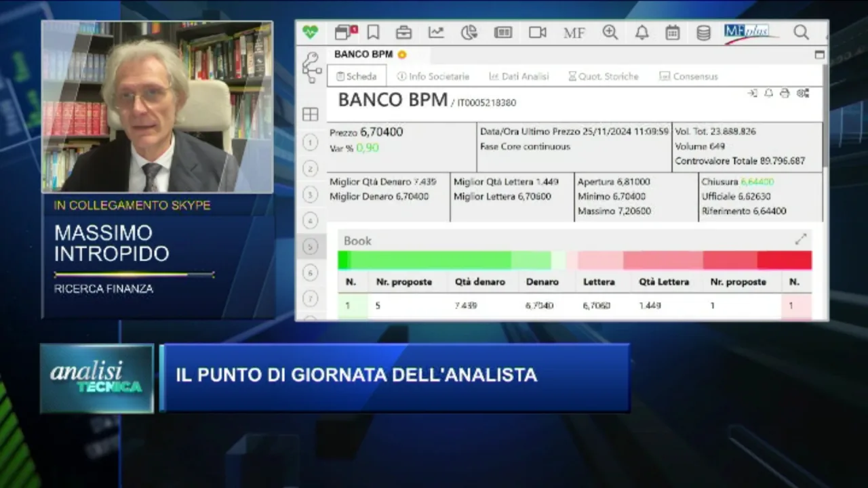Click the 1.449 cell in Book row 1
This screenshot has height=488, width=868.
pos(650,306)
